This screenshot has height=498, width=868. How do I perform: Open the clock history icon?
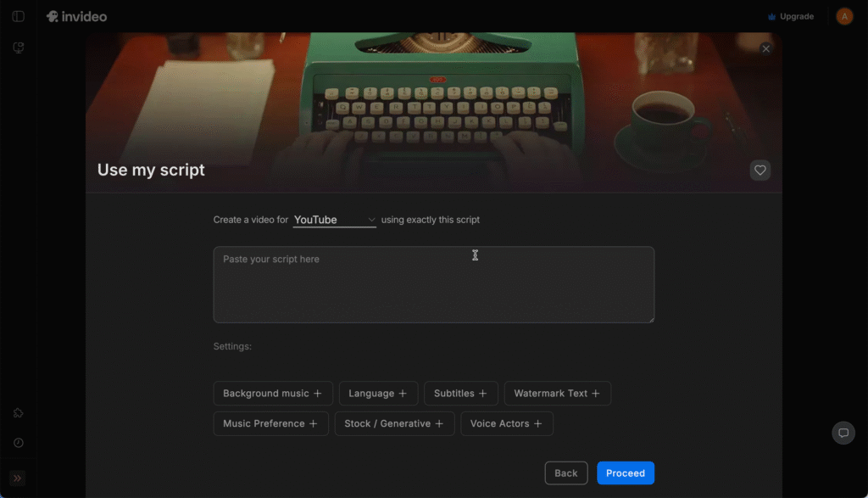point(18,443)
